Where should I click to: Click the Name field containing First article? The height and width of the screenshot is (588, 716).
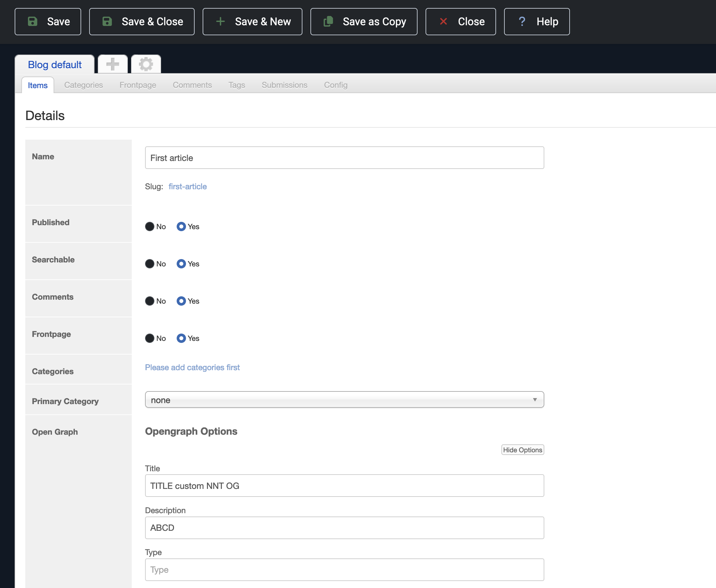pos(344,158)
